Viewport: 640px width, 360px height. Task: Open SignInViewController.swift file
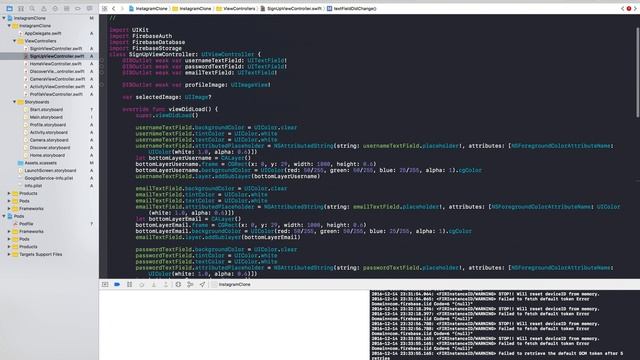pyautogui.click(x=56, y=49)
